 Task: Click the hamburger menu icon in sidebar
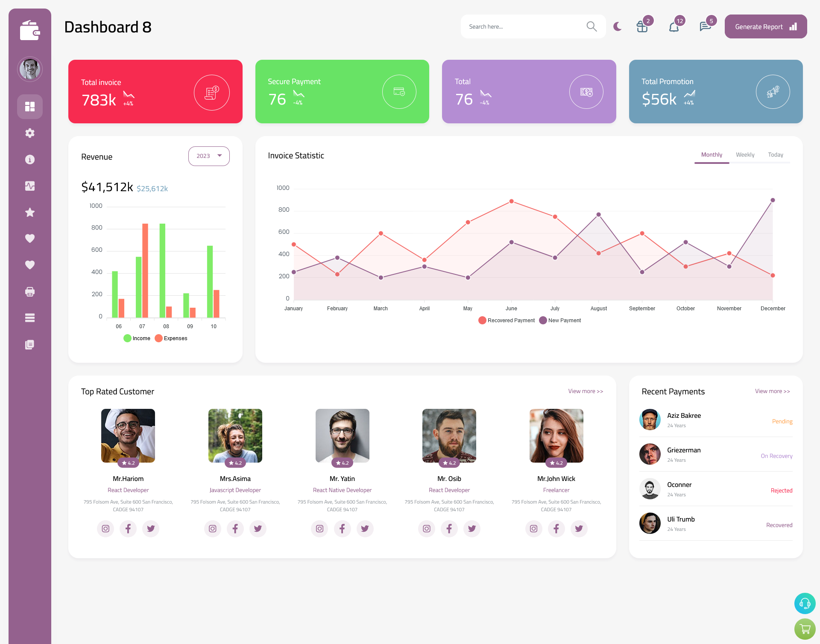[x=29, y=318]
